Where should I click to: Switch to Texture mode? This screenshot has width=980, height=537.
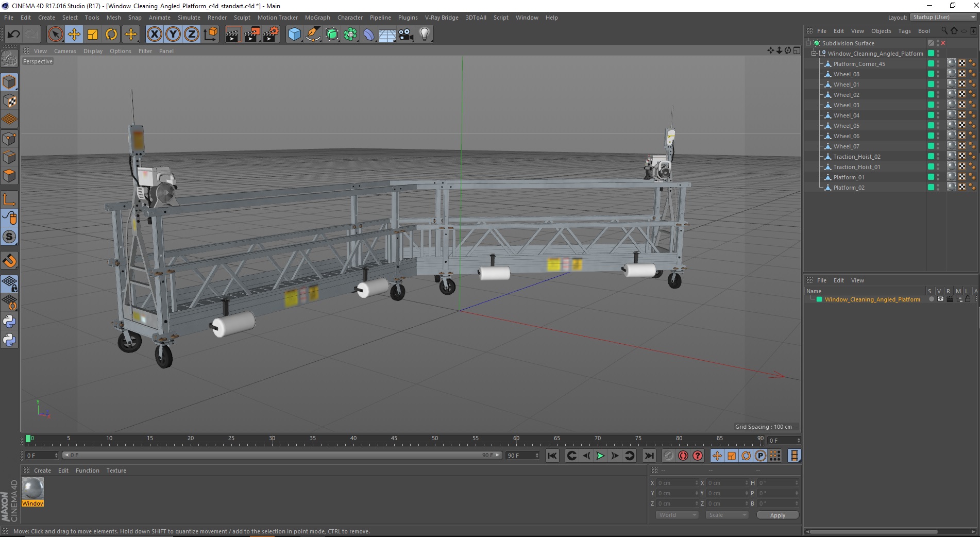pyautogui.click(x=9, y=101)
